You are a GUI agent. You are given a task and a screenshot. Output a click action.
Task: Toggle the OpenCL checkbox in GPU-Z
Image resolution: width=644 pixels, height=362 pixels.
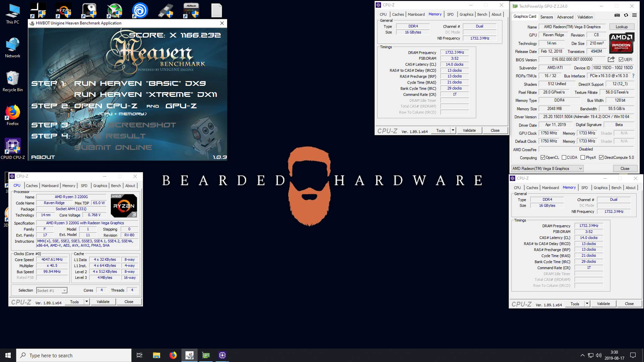coord(542,158)
